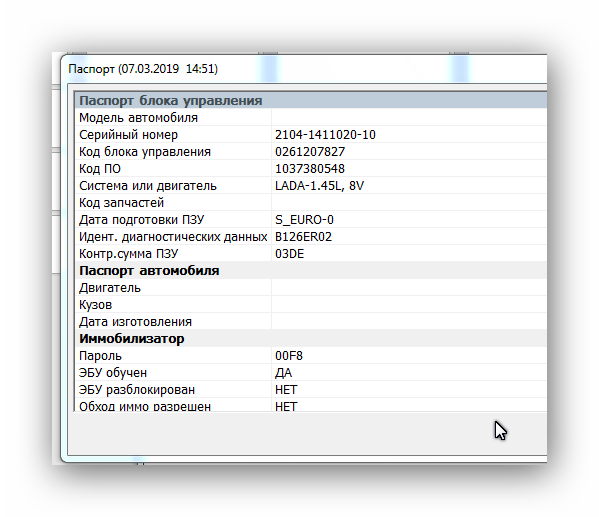Select the Модель автомобиля row
Viewport: 599px width, 517px height.
tap(311, 118)
